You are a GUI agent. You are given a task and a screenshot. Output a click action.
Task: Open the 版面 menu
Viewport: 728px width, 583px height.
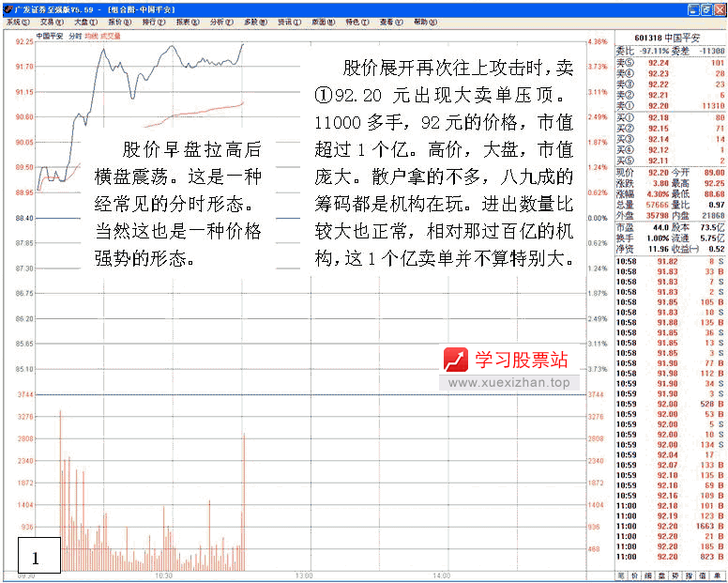click(323, 22)
